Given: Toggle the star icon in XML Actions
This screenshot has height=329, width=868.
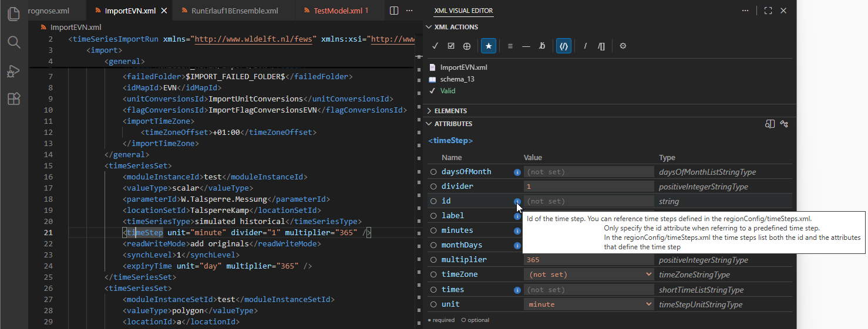Looking at the screenshot, I should [x=488, y=46].
